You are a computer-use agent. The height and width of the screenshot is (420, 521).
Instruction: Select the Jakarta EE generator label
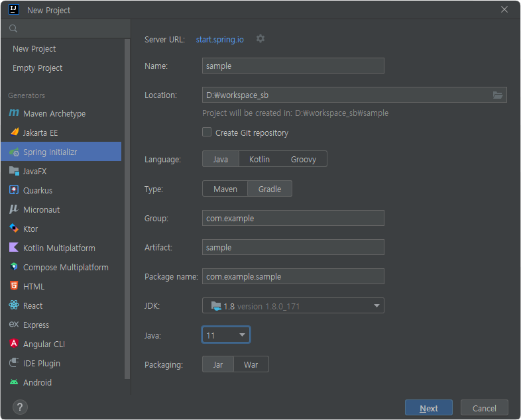pos(40,132)
